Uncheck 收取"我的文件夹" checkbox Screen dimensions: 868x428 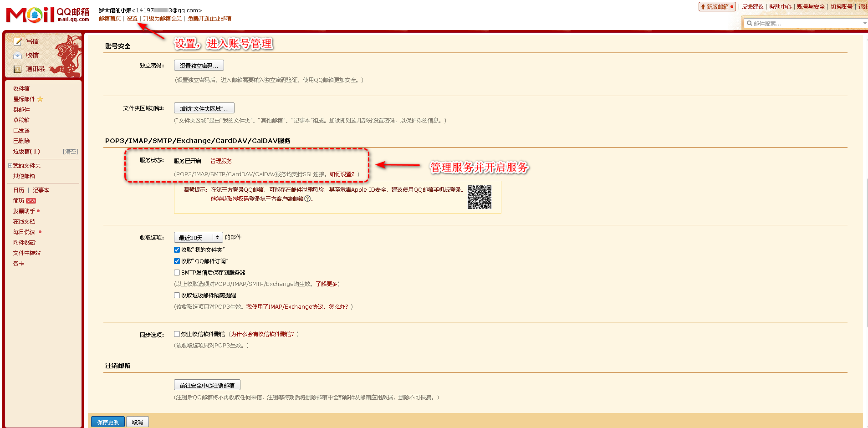pos(177,250)
